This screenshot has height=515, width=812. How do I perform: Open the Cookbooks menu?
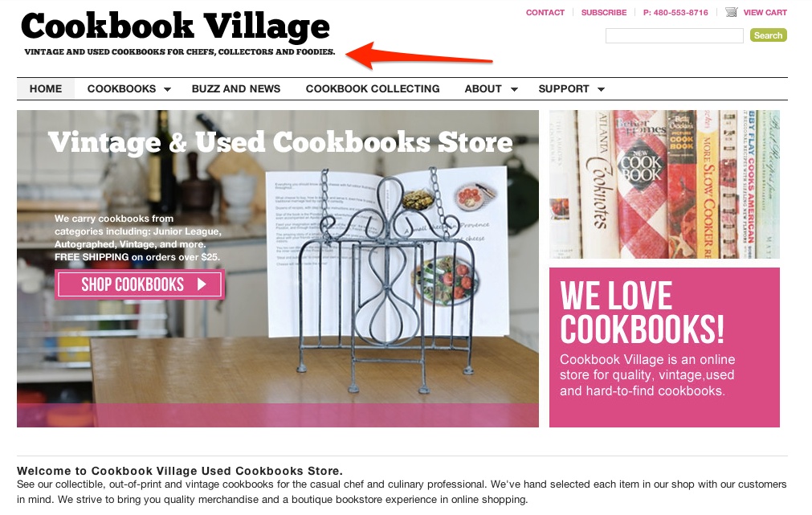[122, 88]
